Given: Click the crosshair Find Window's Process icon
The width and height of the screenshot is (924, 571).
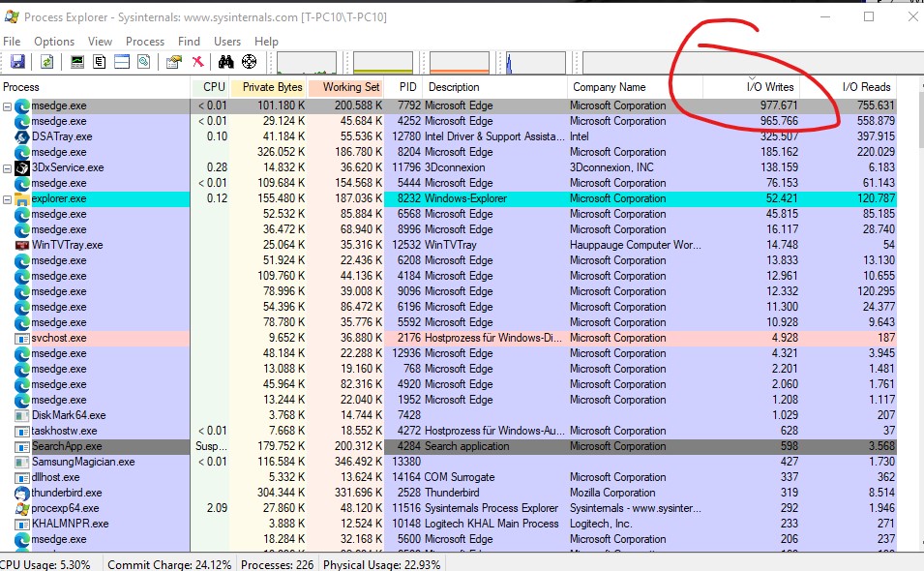Looking at the screenshot, I should pos(250,61).
